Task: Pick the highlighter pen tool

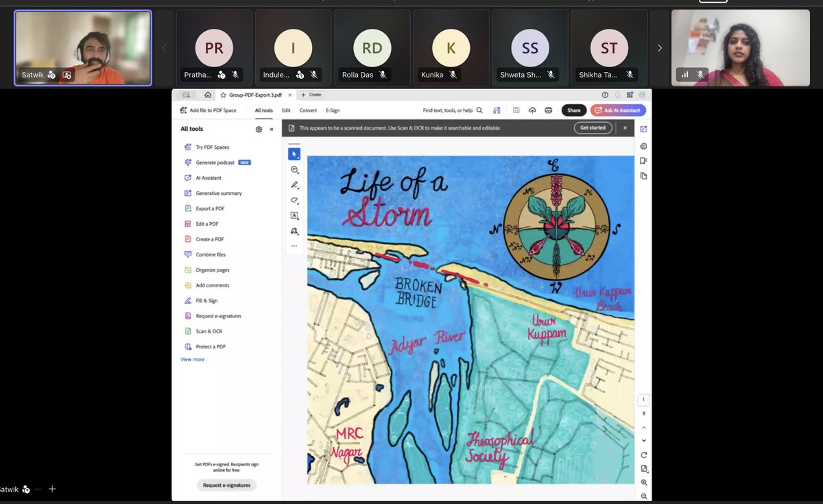Action: (294, 185)
